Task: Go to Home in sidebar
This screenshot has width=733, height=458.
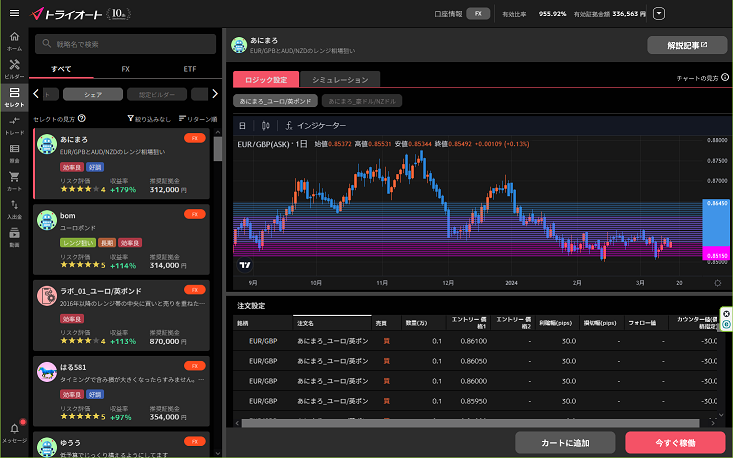Action: (14, 41)
